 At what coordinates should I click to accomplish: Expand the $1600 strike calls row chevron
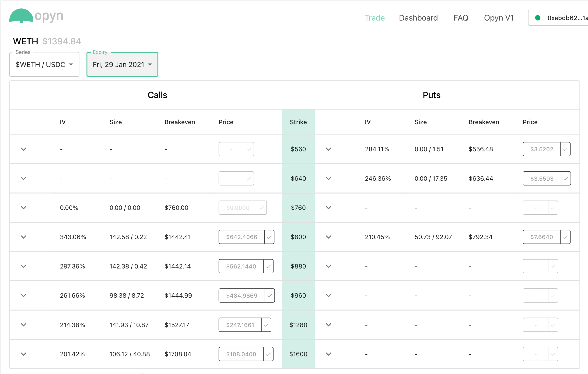(x=23, y=354)
